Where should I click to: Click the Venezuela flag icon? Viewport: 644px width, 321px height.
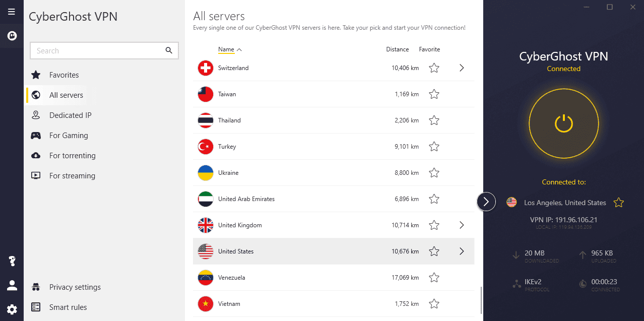[x=206, y=278]
